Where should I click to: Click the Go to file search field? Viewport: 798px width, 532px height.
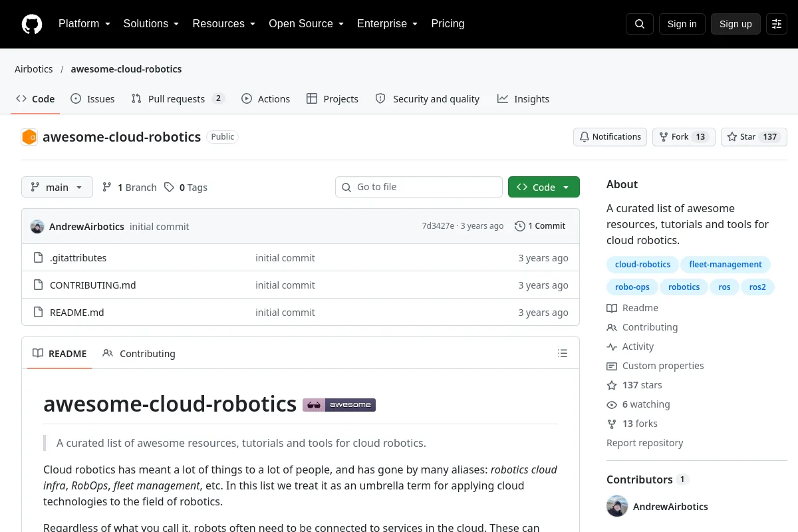[x=419, y=187]
